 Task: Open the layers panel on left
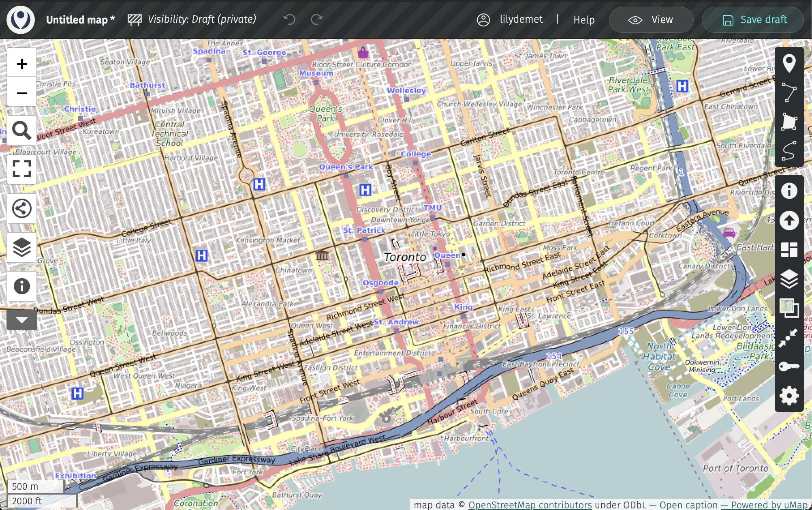point(22,247)
